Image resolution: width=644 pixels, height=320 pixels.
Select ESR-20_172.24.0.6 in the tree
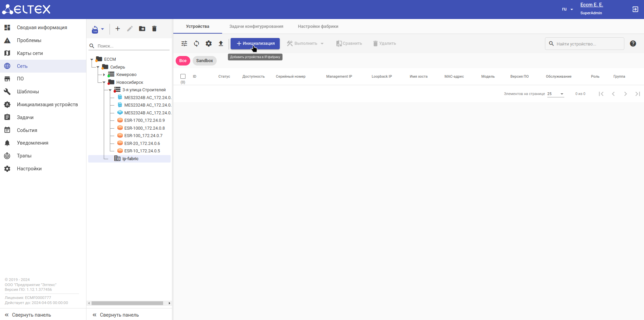[x=142, y=144]
